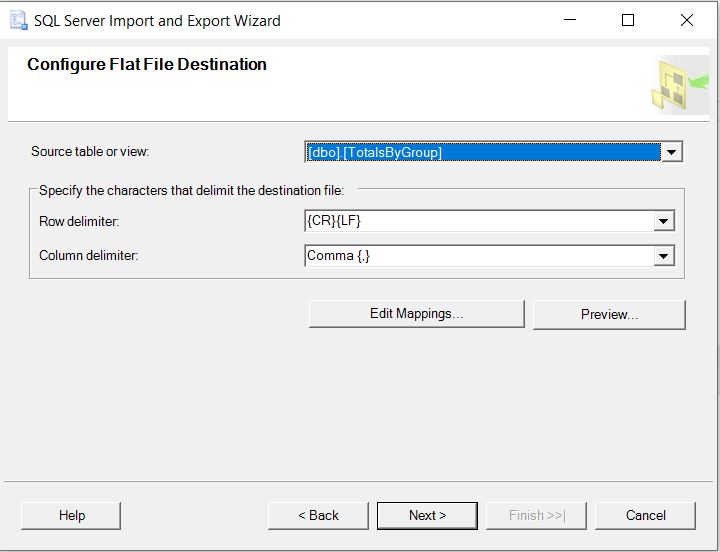The image size is (720, 552).
Task: Click the Source table or view label
Action: [90, 152]
